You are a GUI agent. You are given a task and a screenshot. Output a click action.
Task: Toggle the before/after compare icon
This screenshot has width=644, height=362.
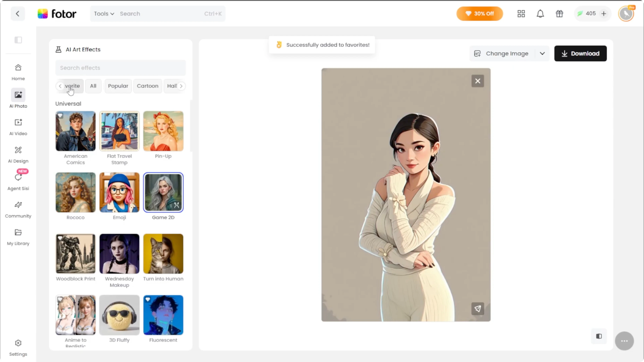point(599,336)
